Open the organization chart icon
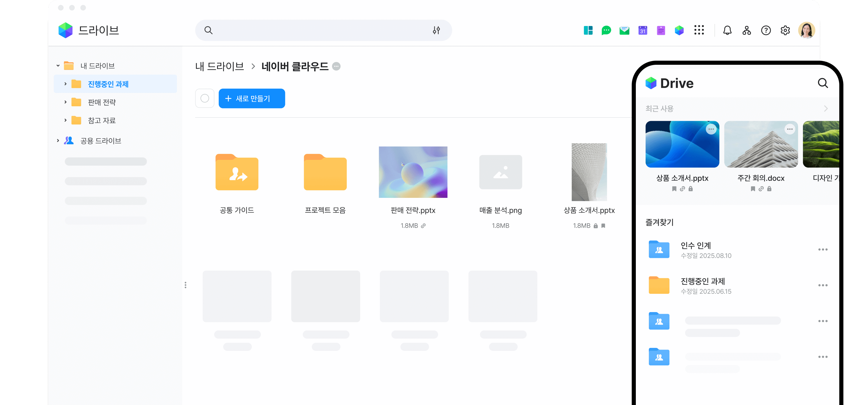Screen dimensions: 868x405 point(746,30)
